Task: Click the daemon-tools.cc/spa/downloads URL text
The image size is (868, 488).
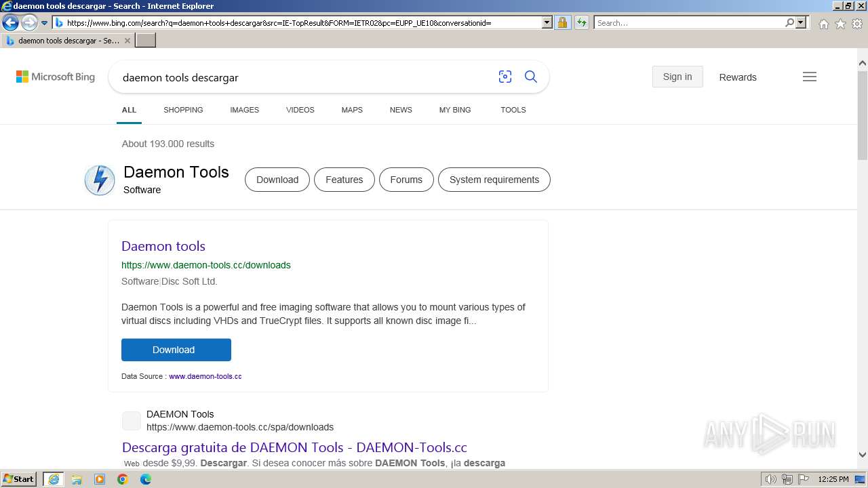Action: click(240, 427)
